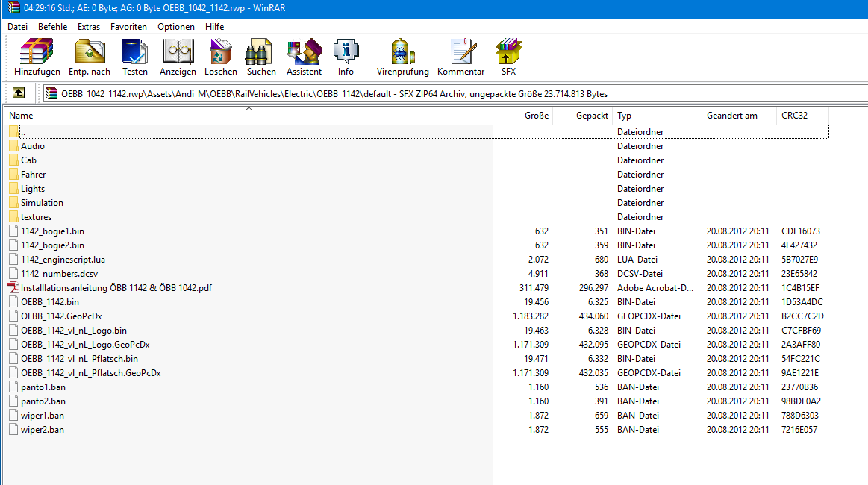Viewport: 868px width, 485px height.
Task: Sort by the Gepackt column header
Action: (583, 115)
